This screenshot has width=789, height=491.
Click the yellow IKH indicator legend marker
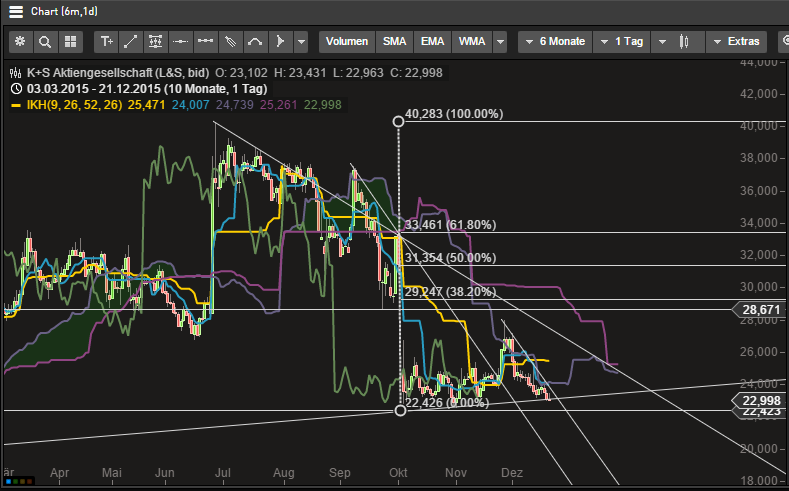pos(16,106)
